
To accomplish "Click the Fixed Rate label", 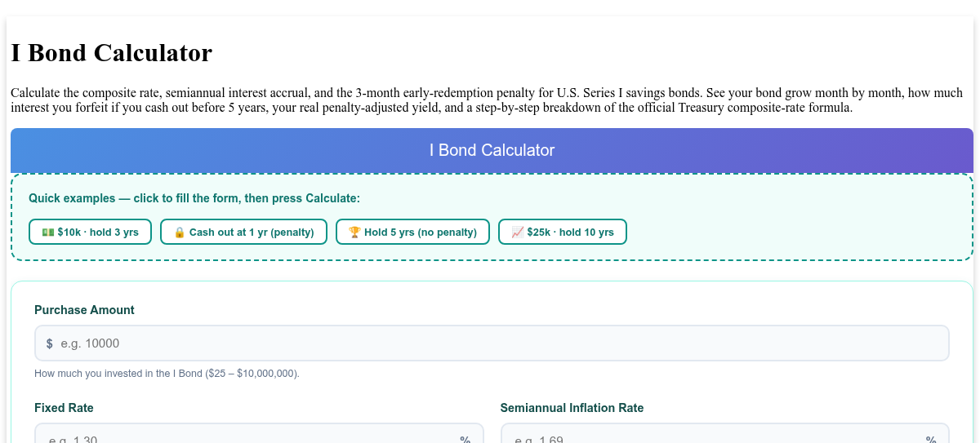I will (x=64, y=408).
